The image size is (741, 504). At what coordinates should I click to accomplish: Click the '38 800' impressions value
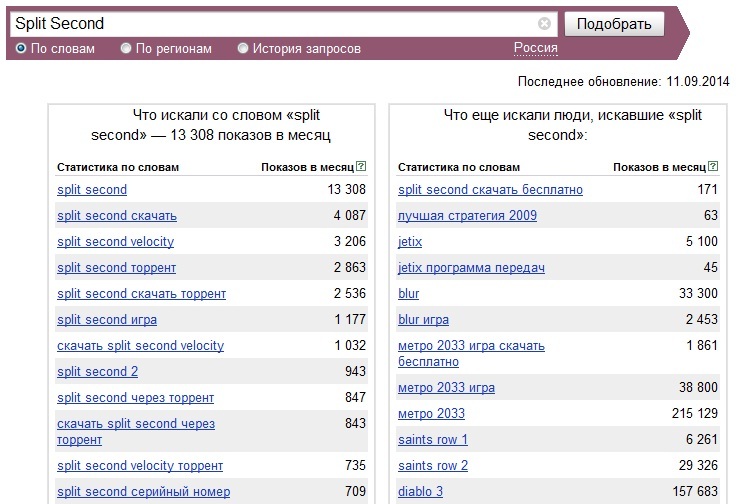click(698, 388)
